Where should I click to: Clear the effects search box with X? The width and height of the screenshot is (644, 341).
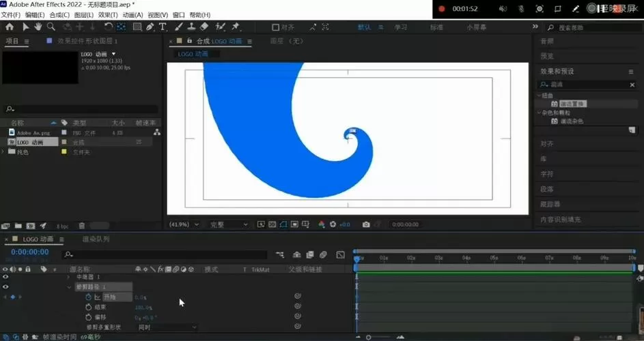coord(632,85)
